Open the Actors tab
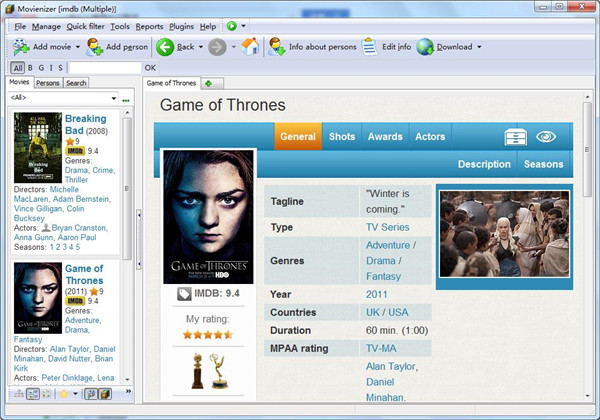Viewport: 600px width, 420px height. point(430,137)
